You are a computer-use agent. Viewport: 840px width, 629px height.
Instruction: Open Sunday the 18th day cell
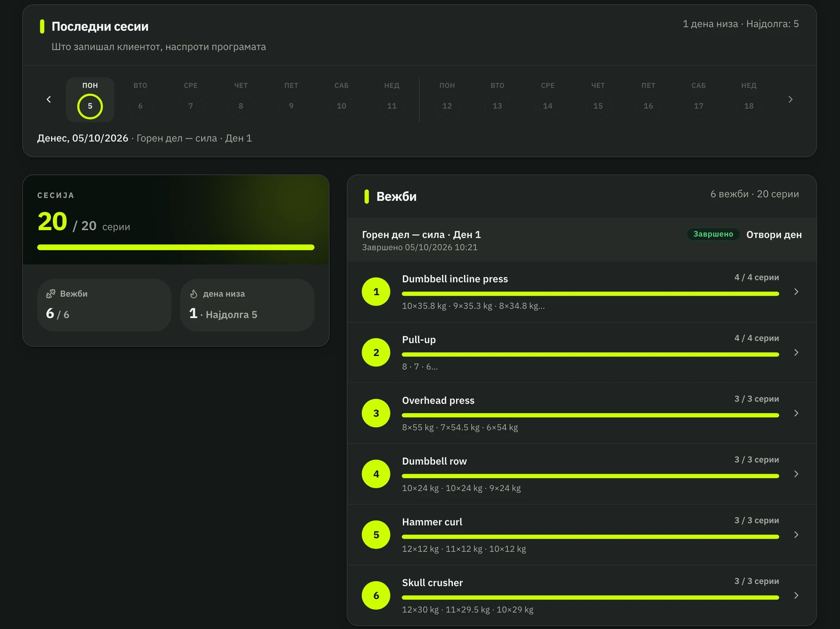pyautogui.click(x=749, y=100)
